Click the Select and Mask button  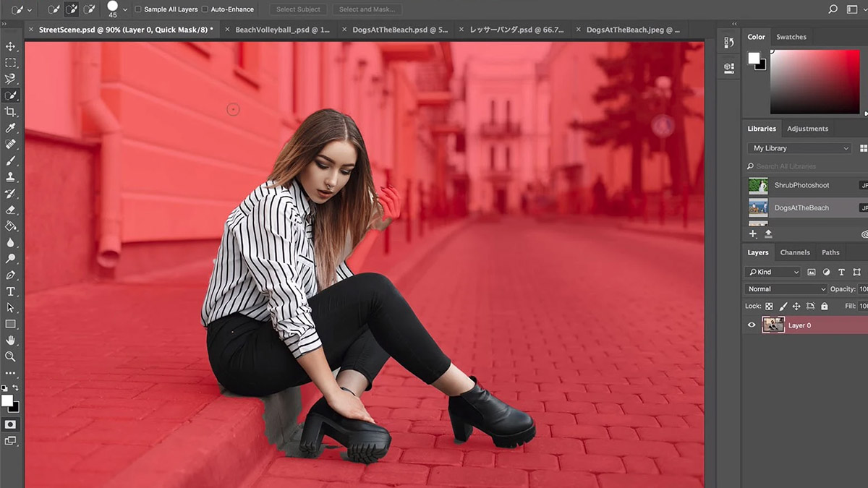tap(369, 9)
